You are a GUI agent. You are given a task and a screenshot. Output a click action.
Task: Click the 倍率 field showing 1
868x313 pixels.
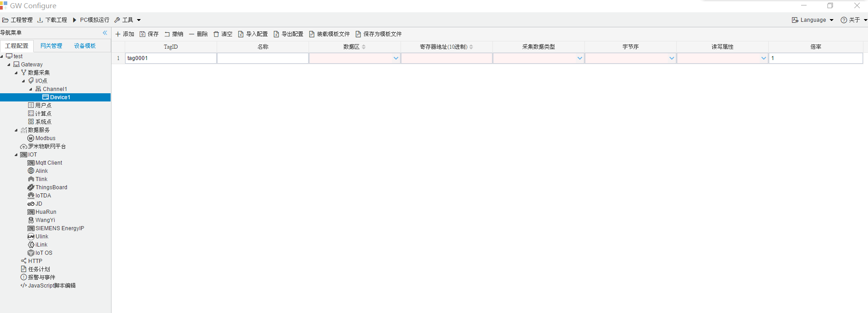point(816,58)
